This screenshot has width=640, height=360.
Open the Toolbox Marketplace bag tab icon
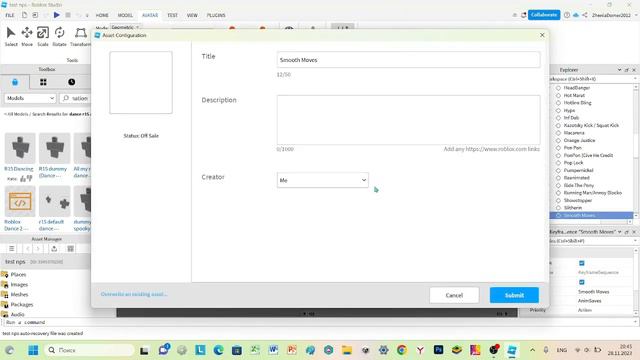[15, 82]
